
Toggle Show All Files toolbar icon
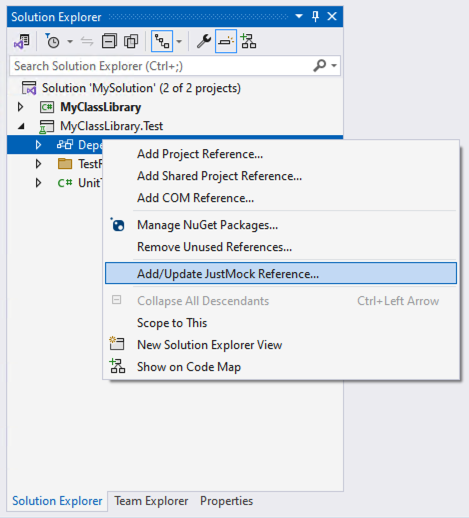(x=131, y=41)
